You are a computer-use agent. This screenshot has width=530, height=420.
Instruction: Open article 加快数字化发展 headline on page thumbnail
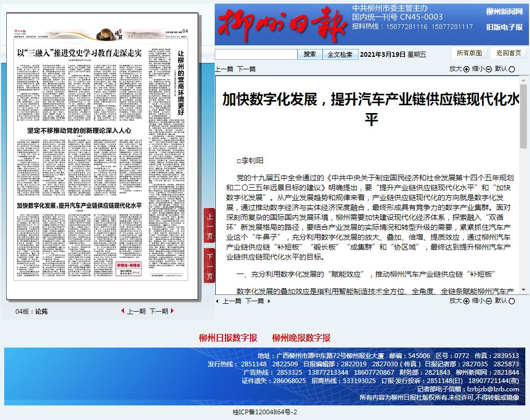[79, 205]
